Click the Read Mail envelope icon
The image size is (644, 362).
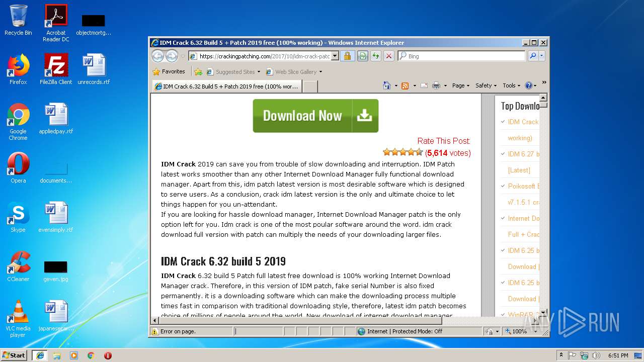424,85
